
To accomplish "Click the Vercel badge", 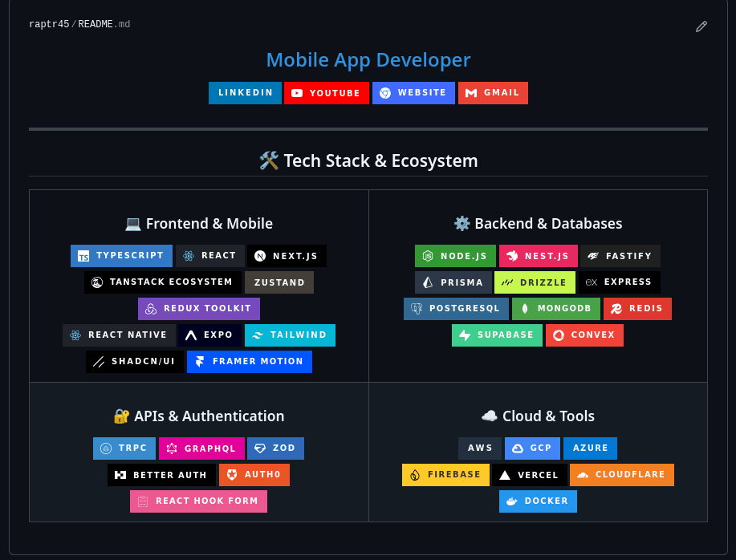I will click(530, 475).
